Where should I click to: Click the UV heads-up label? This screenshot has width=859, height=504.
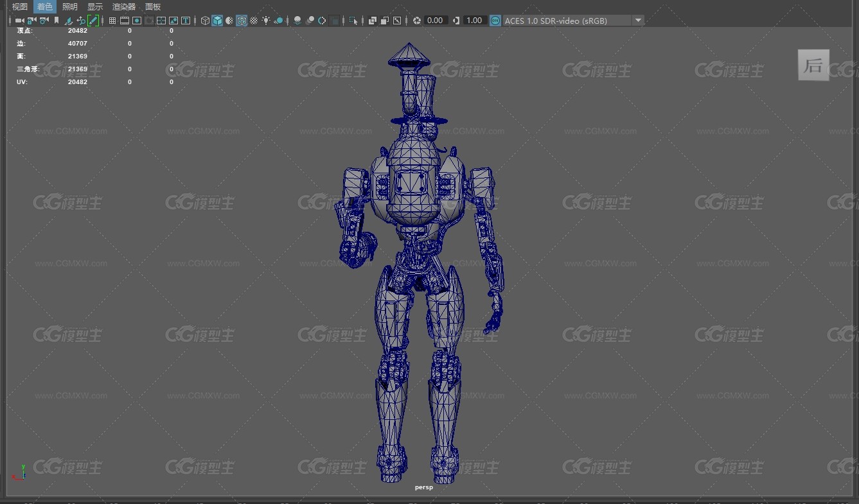(x=22, y=82)
